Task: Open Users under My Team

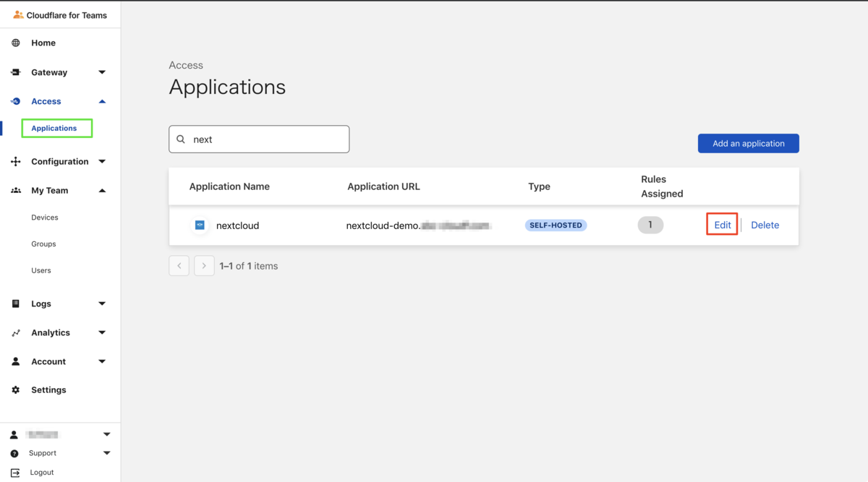Action: coord(41,270)
